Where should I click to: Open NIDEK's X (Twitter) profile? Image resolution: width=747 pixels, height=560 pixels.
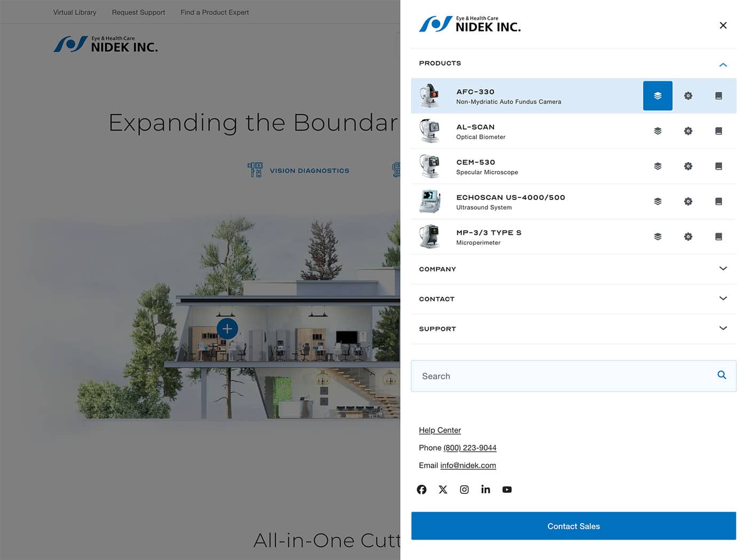tap(443, 490)
